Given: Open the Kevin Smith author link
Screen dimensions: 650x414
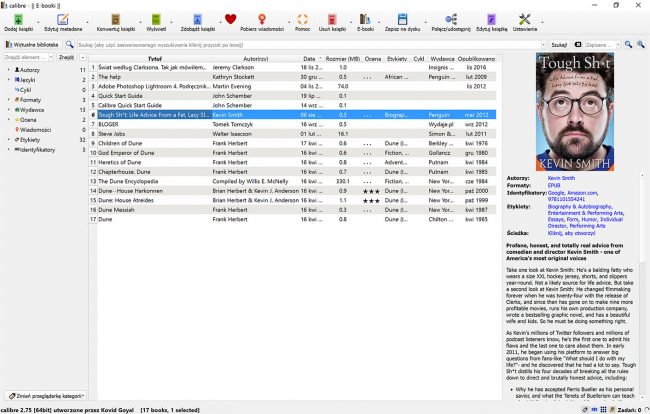Looking at the screenshot, I should tap(561, 178).
